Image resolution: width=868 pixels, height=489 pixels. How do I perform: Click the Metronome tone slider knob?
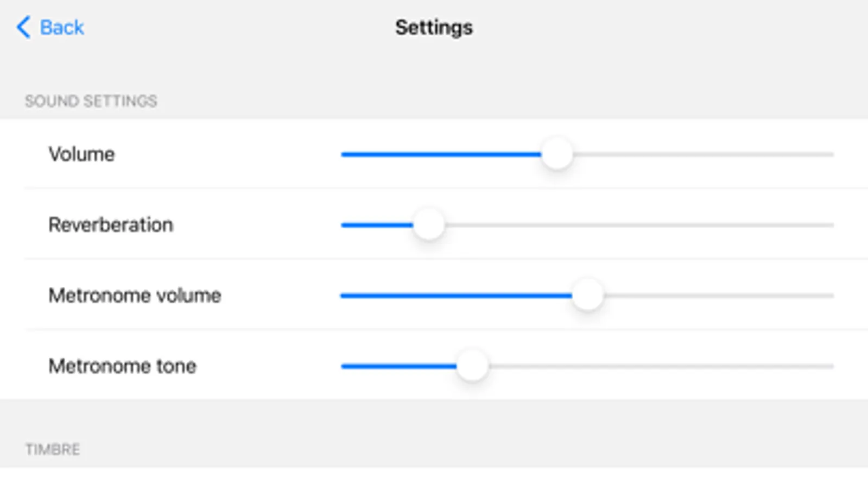point(472,366)
